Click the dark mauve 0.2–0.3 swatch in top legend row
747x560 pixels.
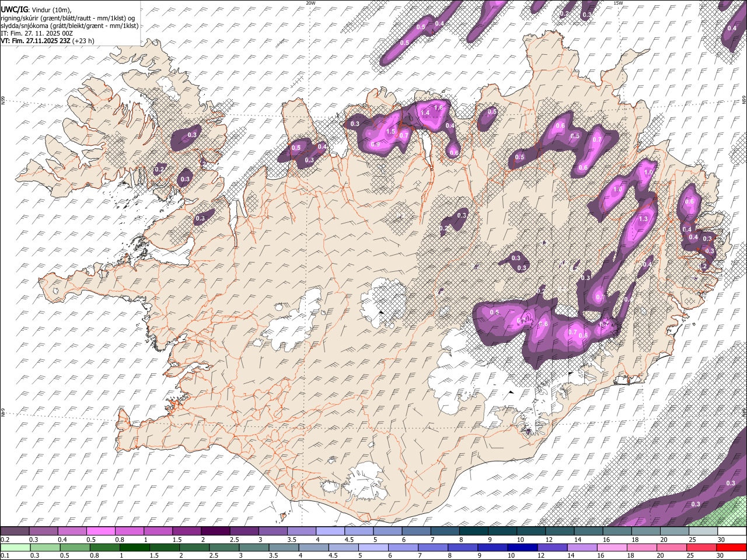coord(15,531)
